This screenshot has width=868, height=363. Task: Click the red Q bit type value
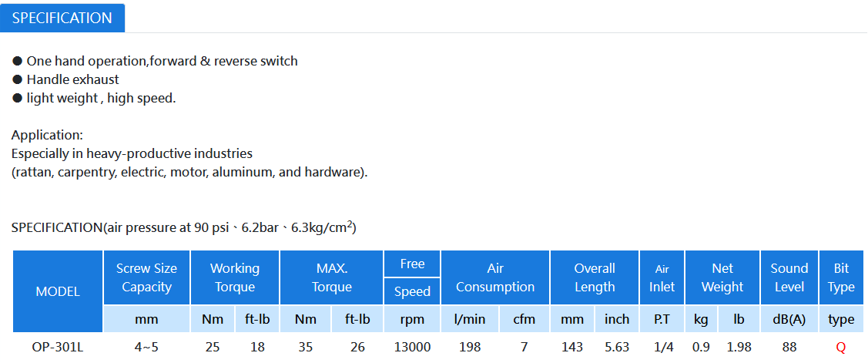click(x=841, y=348)
